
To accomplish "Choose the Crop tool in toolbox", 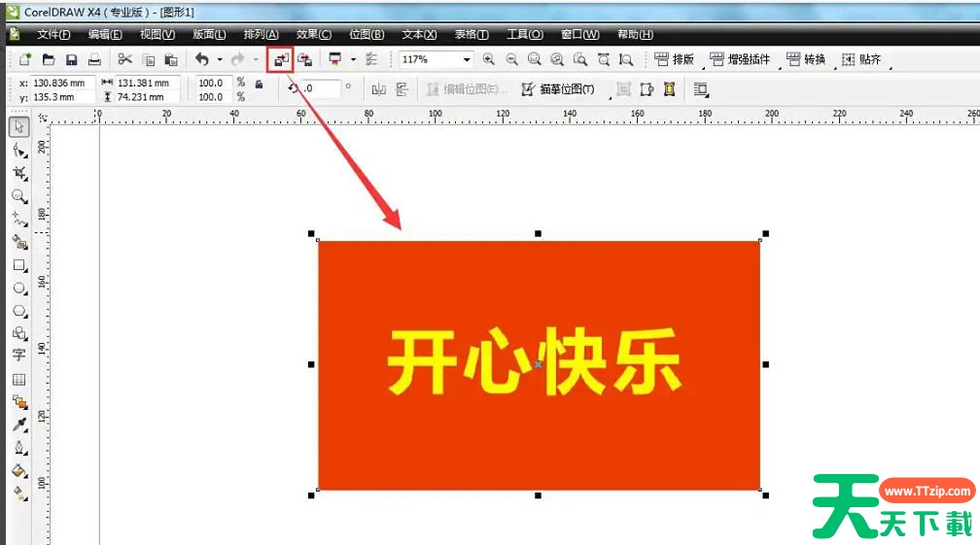I will (x=18, y=173).
